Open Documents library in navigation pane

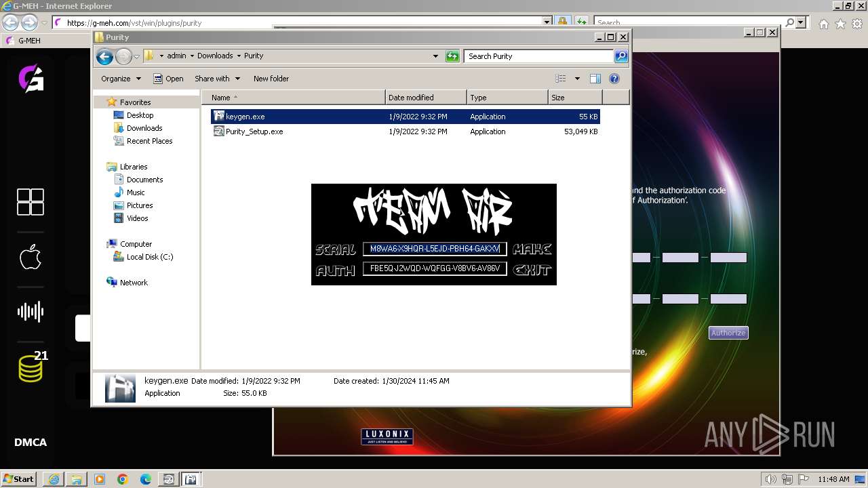(x=144, y=180)
